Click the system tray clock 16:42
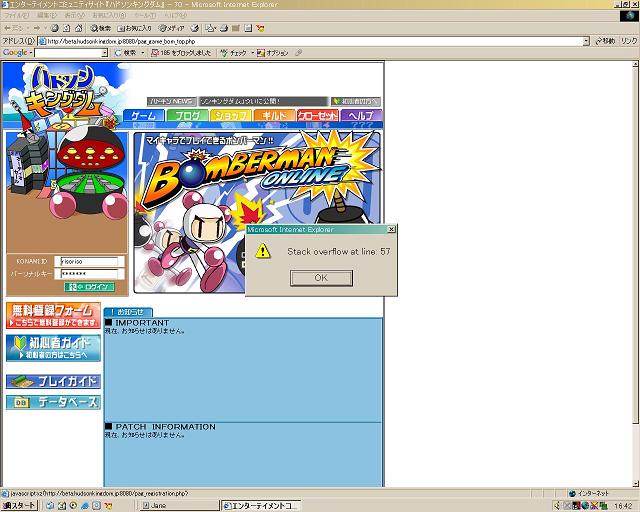The width and height of the screenshot is (640, 512). tap(623, 506)
